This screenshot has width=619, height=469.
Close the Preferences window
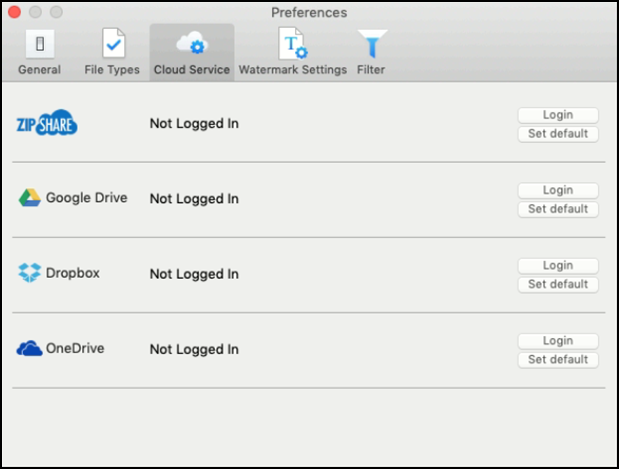[14, 12]
